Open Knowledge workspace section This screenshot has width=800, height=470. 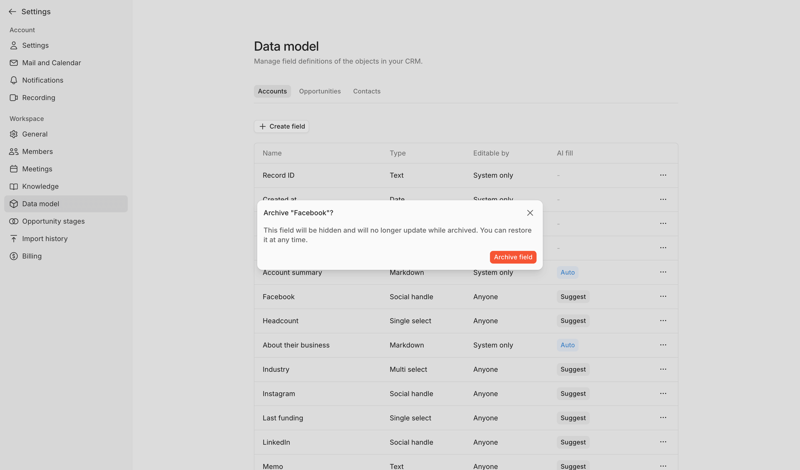tap(40, 186)
